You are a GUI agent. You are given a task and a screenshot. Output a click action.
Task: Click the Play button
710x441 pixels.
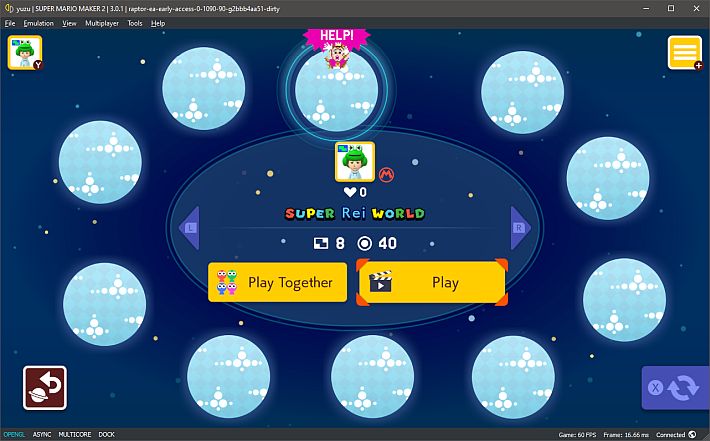point(432,282)
